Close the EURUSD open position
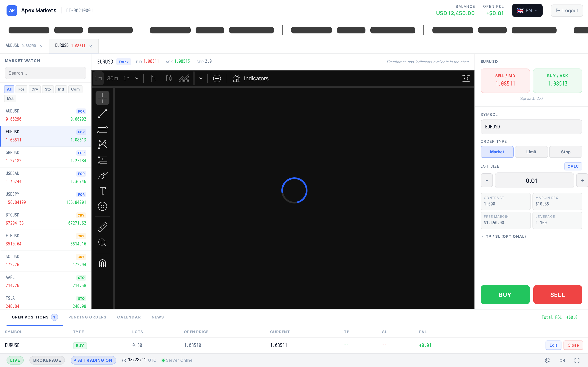Screen dimensions: 588x367 pos(573,345)
